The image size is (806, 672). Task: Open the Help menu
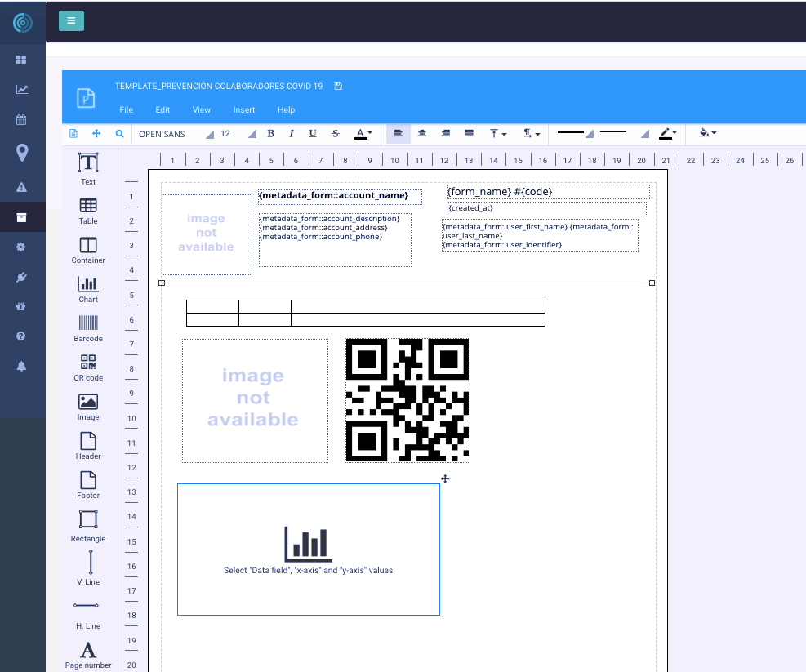tap(287, 110)
